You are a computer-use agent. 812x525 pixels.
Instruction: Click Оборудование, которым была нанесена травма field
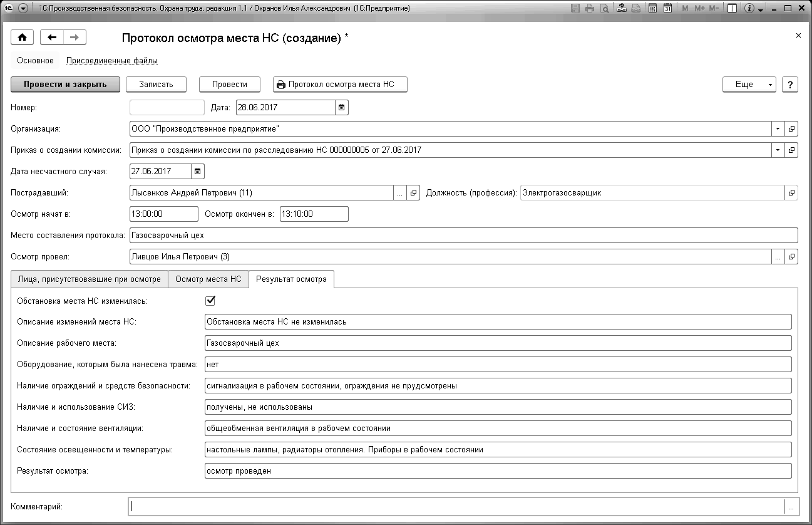(498, 364)
